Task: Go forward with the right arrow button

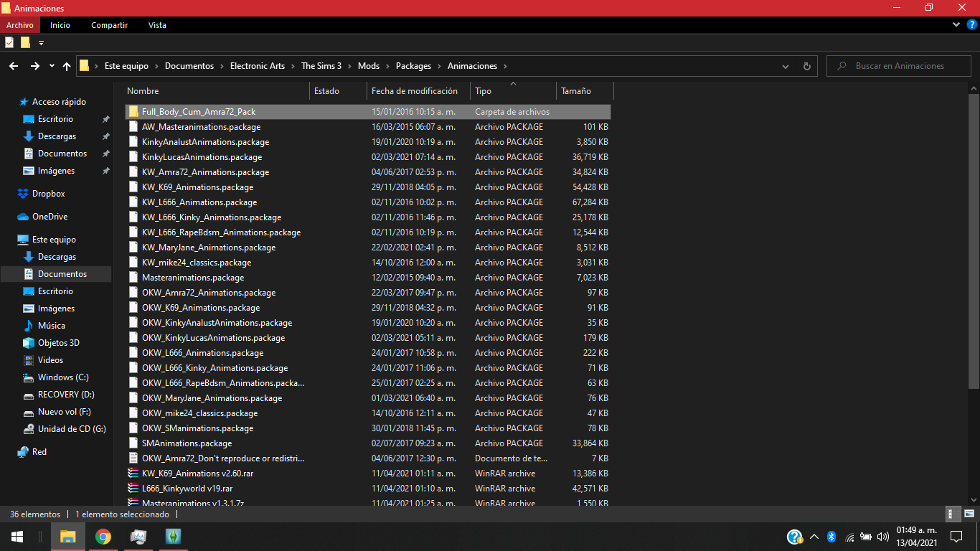Action: (x=34, y=66)
